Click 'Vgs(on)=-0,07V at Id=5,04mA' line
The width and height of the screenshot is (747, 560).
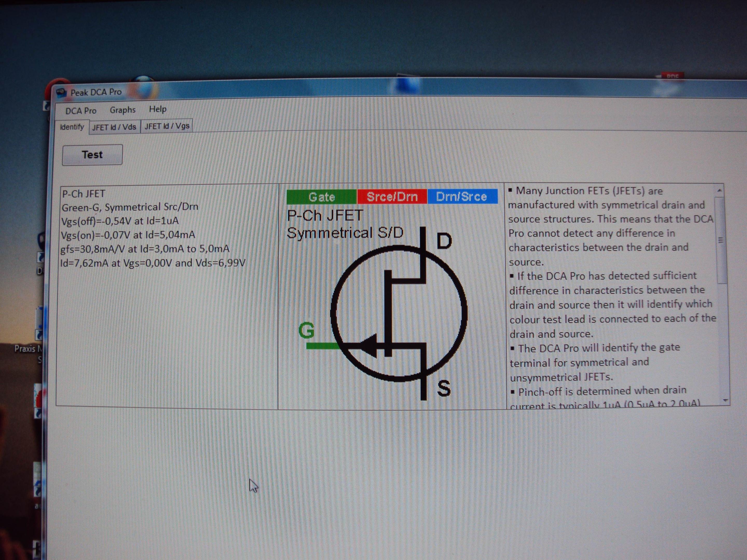pyautogui.click(x=128, y=235)
